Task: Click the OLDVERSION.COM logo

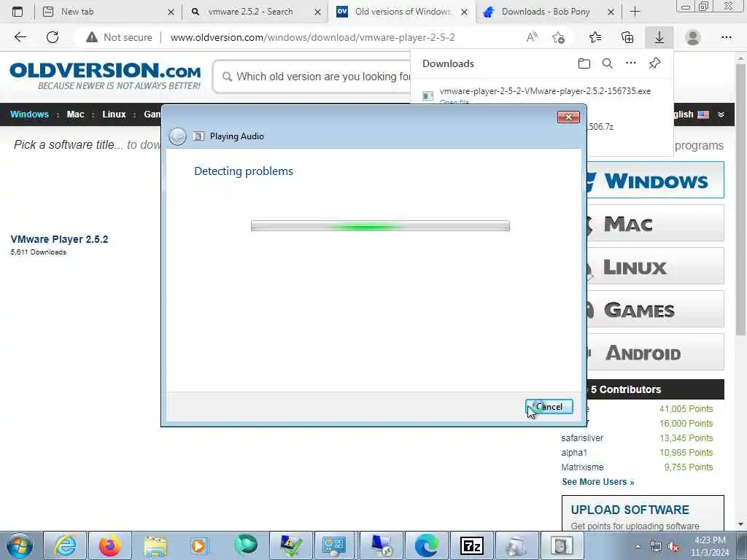Action: coord(105,76)
